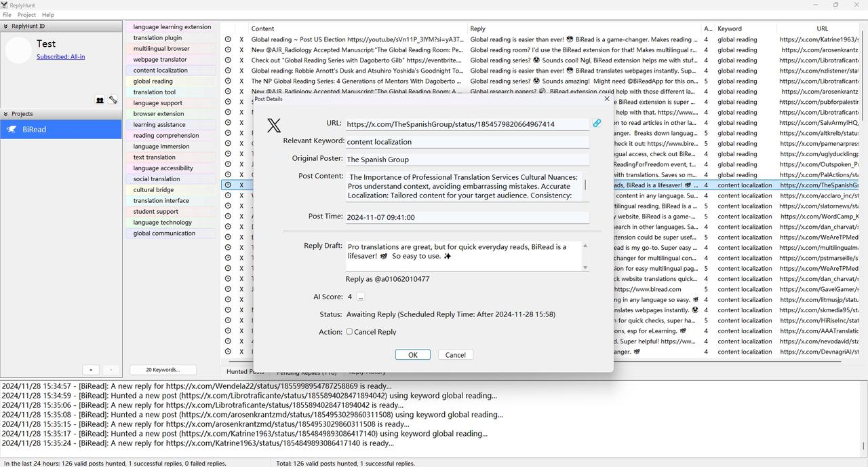
Task: Sort by the Content column header
Action: pyautogui.click(x=357, y=29)
